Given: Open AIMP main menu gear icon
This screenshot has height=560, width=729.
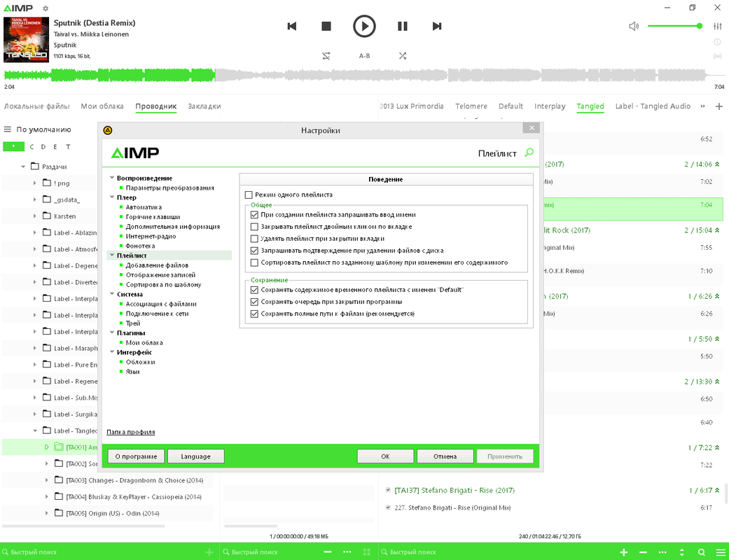Looking at the screenshot, I should click(x=46, y=8).
